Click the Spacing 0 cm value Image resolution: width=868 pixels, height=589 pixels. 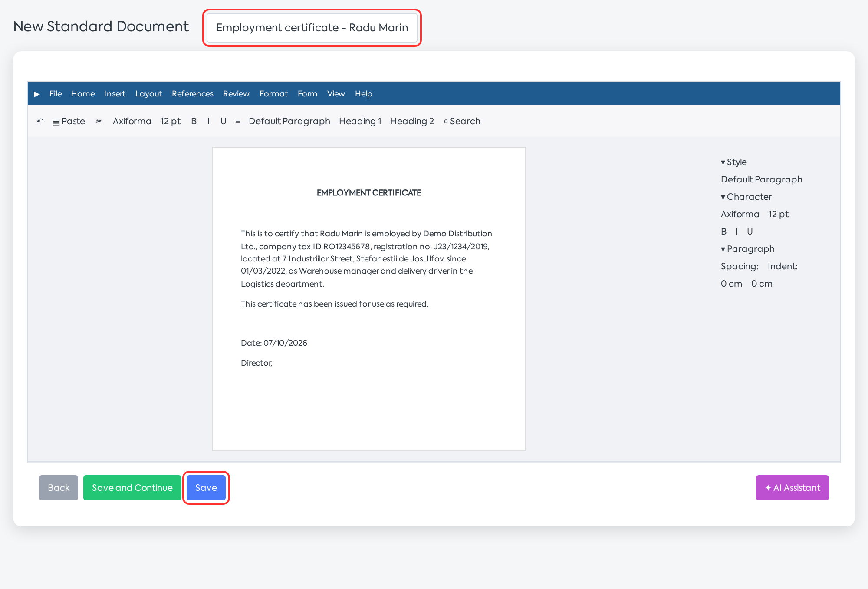[731, 284]
